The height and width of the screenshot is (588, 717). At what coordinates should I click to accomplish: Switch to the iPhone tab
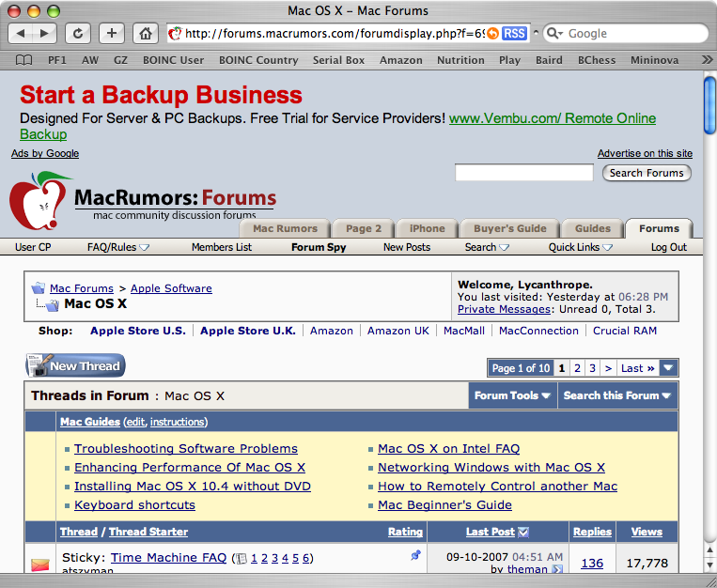point(427,228)
